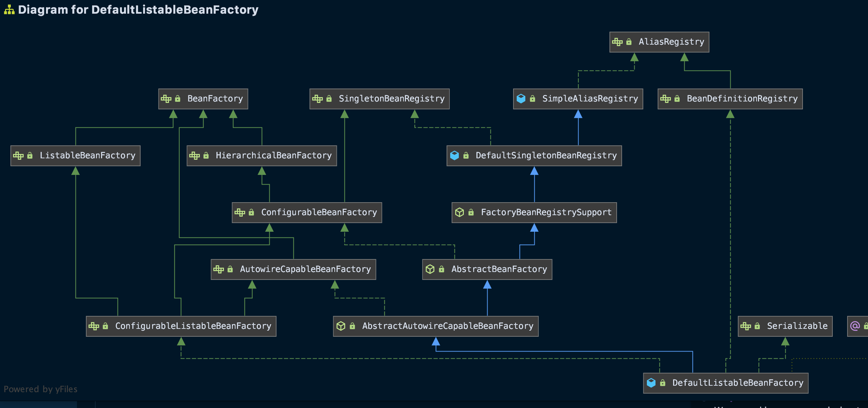
Task: Click the lock icon on the BeanFactory node
Action: 178,99
